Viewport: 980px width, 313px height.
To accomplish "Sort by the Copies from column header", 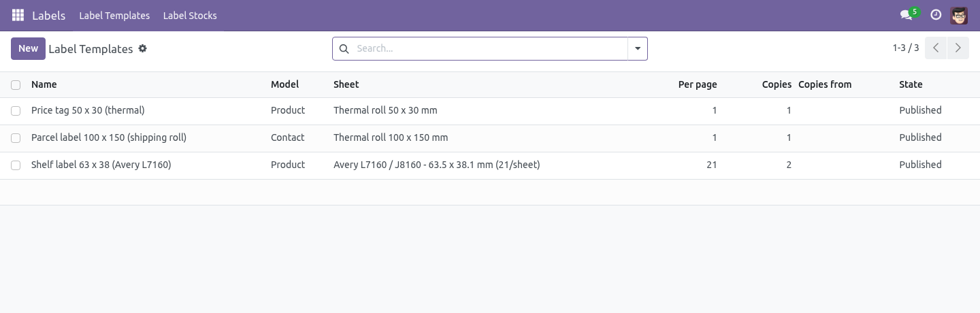I will [825, 84].
